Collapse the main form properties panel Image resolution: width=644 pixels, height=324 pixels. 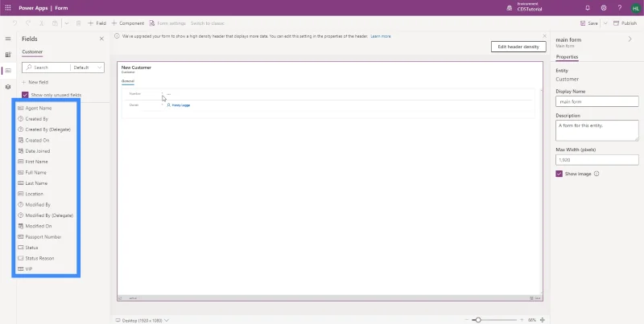point(630,39)
